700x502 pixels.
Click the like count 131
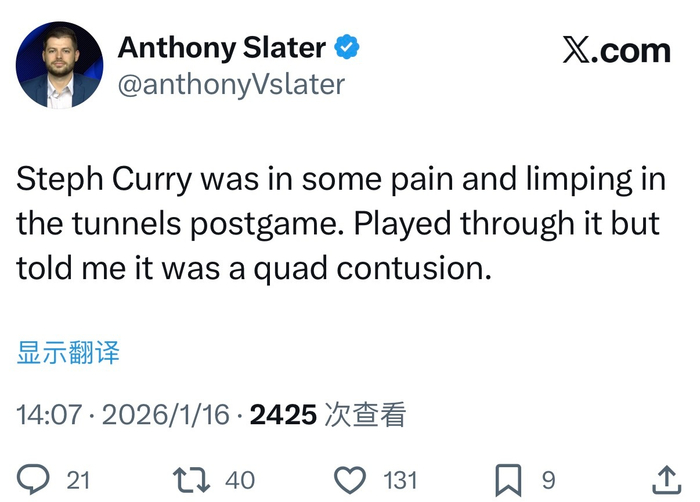[x=401, y=480]
